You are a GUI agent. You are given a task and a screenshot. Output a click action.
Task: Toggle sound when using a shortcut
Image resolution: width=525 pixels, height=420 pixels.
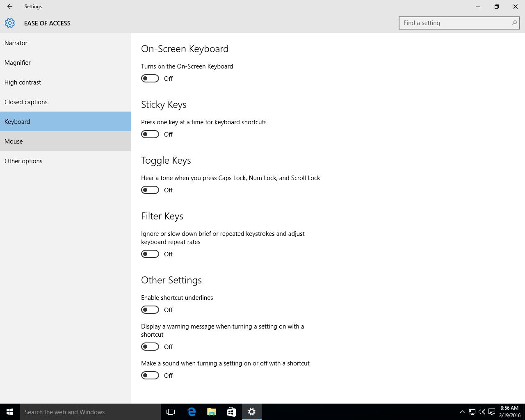click(150, 375)
